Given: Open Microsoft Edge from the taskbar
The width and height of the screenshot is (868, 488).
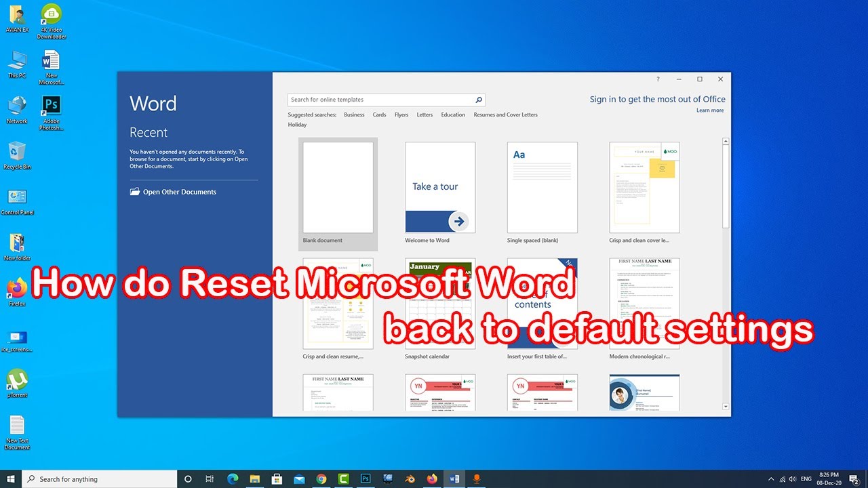Looking at the screenshot, I should [x=233, y=479].
